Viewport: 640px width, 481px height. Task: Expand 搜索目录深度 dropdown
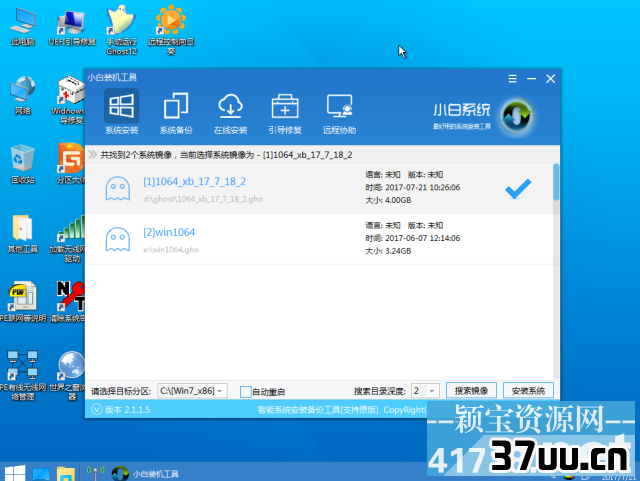pyautogui.click(x=425, y=391)
